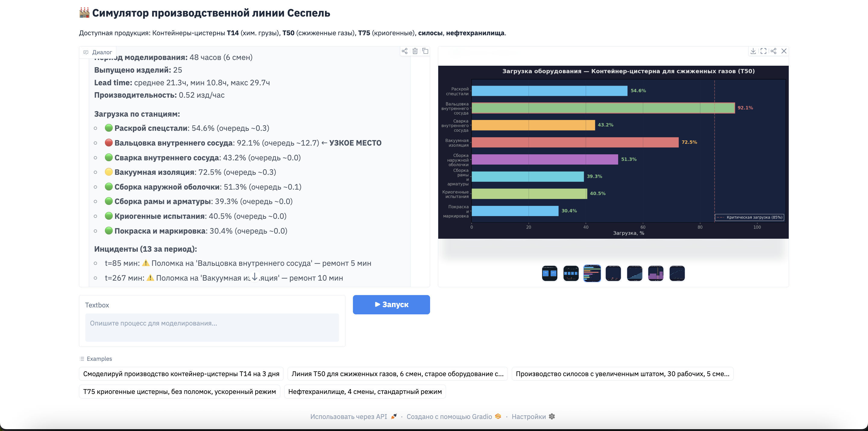Screen dimensions: 868x431
Task: Open settings via the gear icon in footer
Action: [x=552, y=417]
